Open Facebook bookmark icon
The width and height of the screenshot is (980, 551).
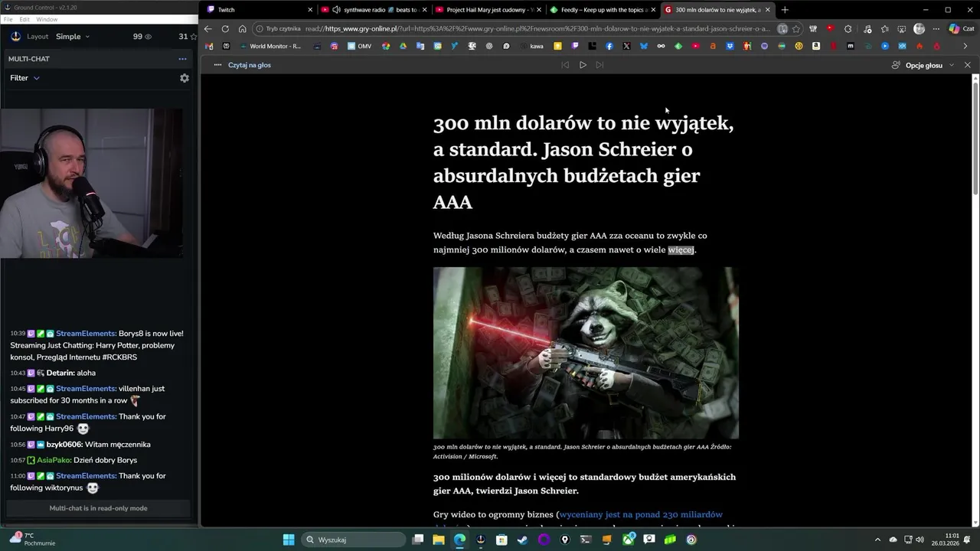click(x=609, y=46)
